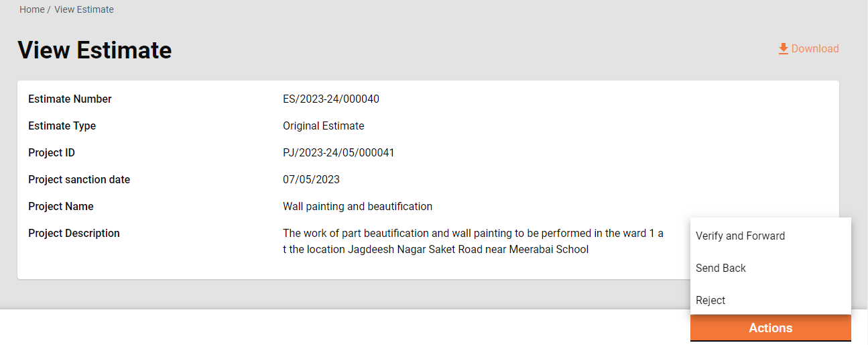Pick Reject from the actions menu

point(710,300)
